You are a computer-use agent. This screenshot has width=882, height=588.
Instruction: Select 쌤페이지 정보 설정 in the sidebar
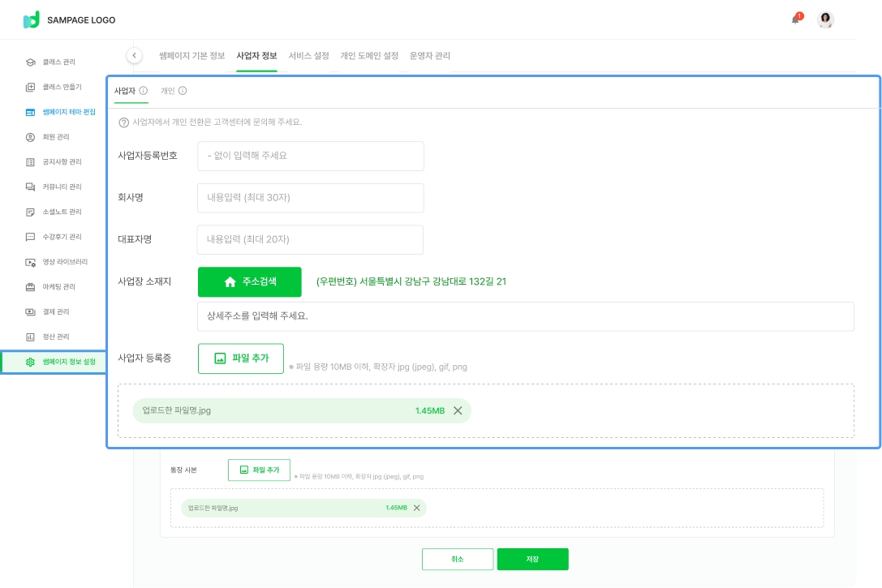[68, 362]
